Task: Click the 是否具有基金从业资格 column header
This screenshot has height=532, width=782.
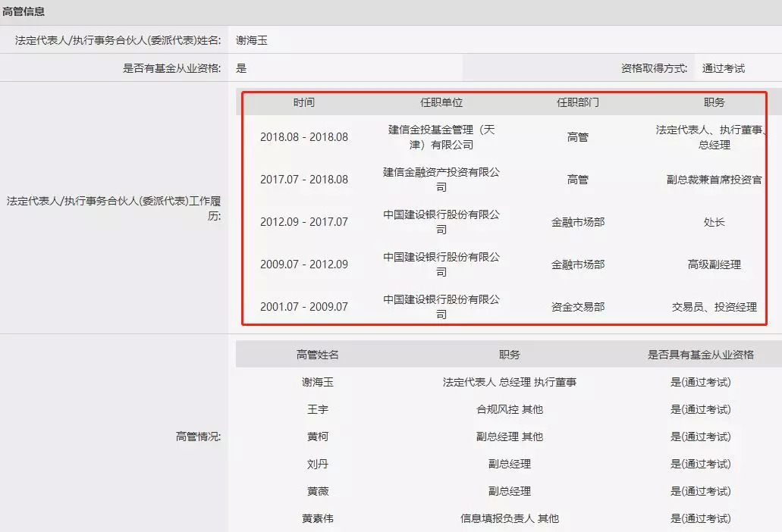Action: tap(700, 354)
